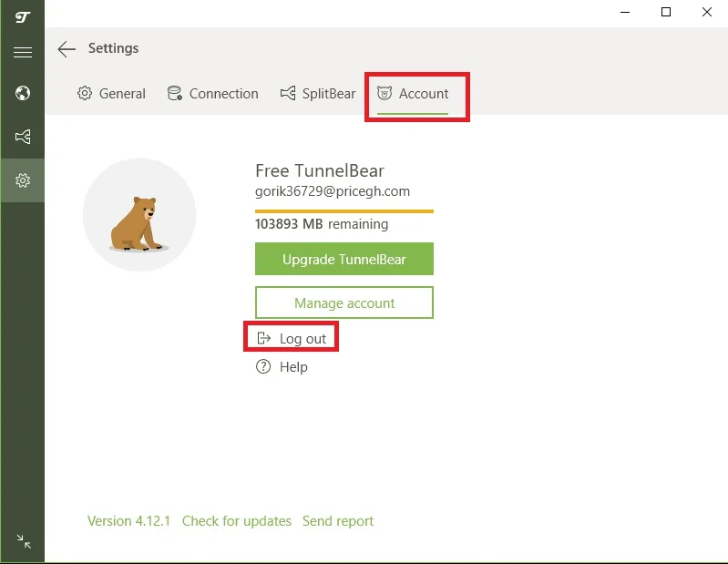Click the data remaining progress bar

click(x=344, y=211)
